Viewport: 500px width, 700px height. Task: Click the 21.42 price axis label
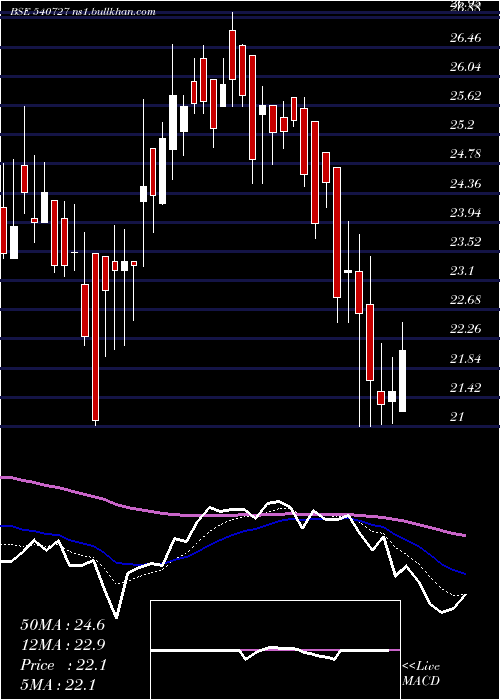pyautogui.click(x=465, y=388)
